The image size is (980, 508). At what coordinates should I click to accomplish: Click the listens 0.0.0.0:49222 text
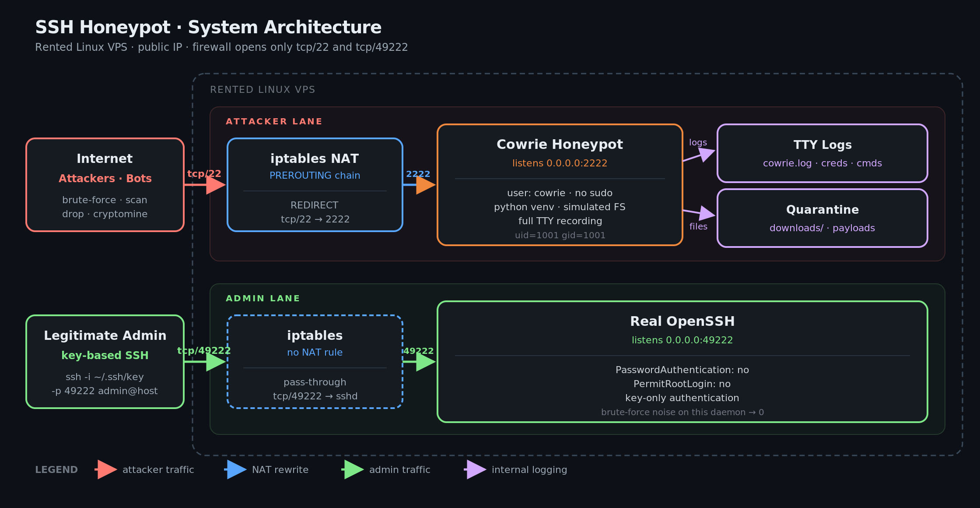[682, 340]
